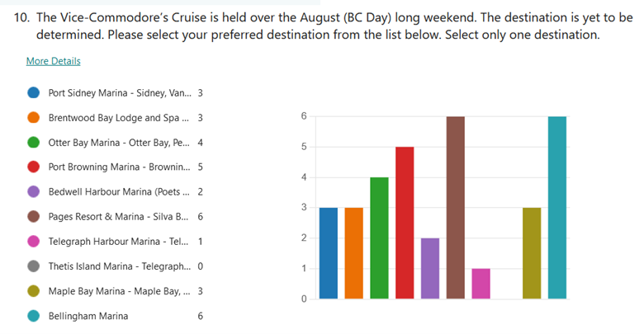Click the teal Bellingham Marina legend dot

click(x=34, y=316)
